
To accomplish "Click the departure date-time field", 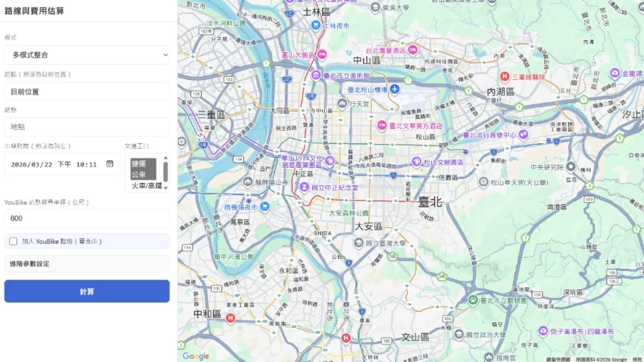I will 62,164.
